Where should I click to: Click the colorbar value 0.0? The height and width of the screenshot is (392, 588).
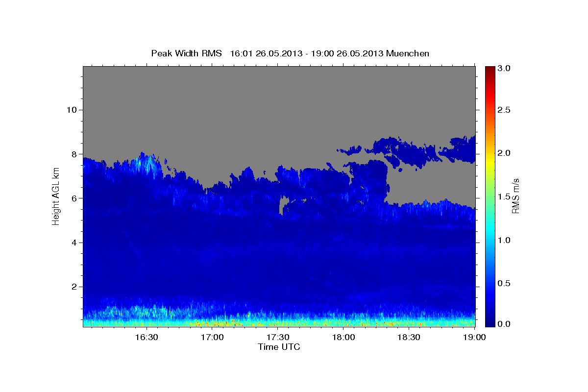(504, 324)
